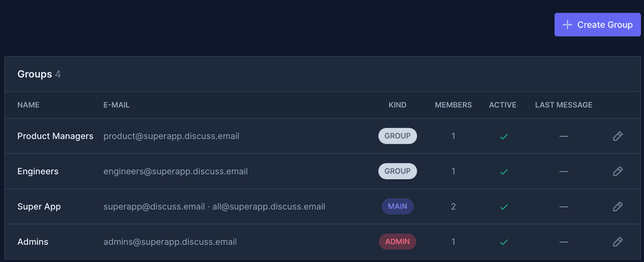
Task: Click the ADMIN kind badge
Action: (397, 242)
